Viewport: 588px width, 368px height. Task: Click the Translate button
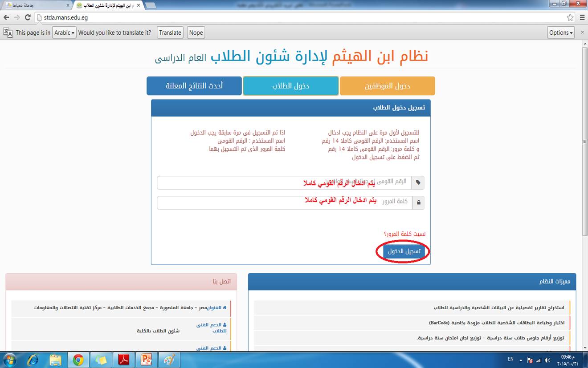tap(170, 32)
